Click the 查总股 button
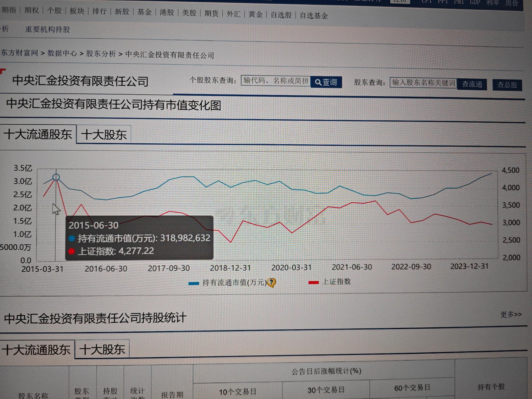Viewport: 532px width, 399px height. (507, 85)
